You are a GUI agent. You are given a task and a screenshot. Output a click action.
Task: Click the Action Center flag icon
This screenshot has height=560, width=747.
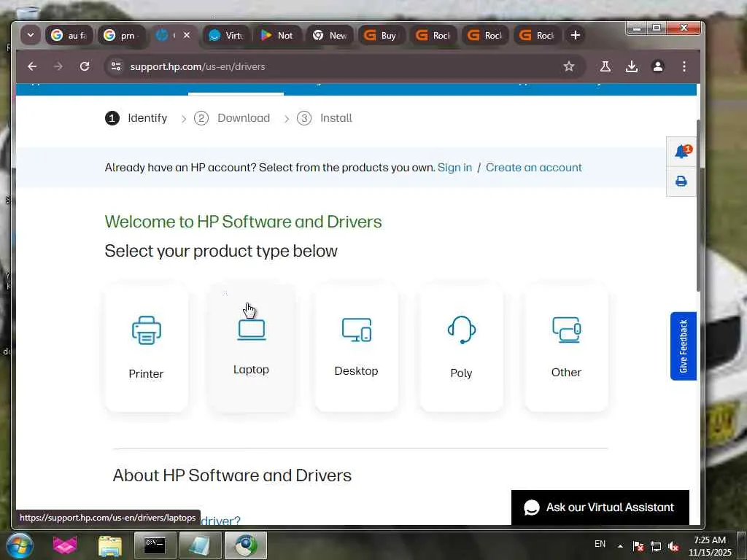tap(638, 547)
